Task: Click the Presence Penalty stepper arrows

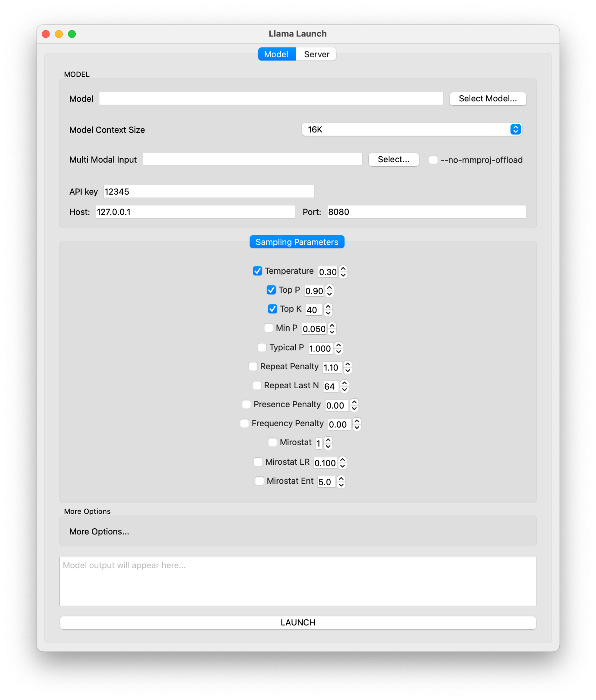Action: point(354,405)
